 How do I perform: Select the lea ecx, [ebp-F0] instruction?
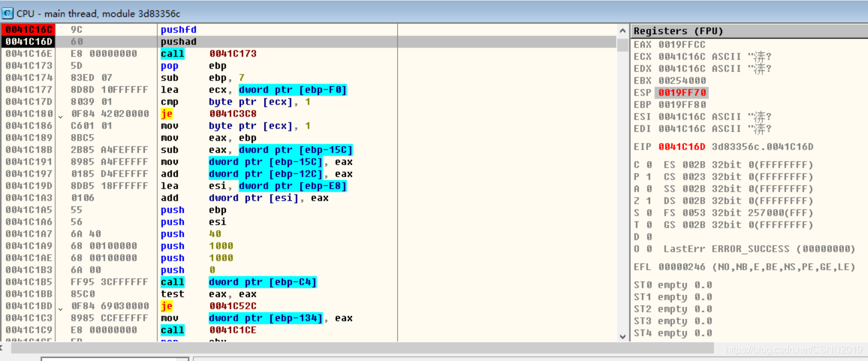click(x=253, y=89)
